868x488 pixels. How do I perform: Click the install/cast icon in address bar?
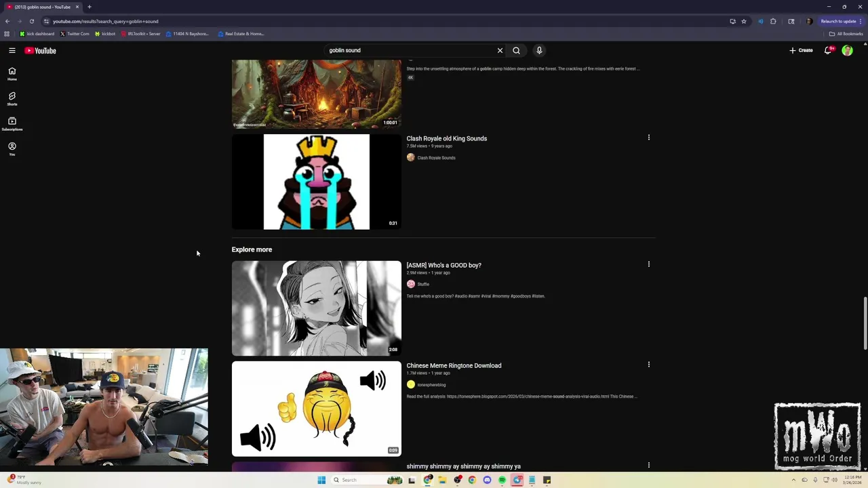(732, 21)
